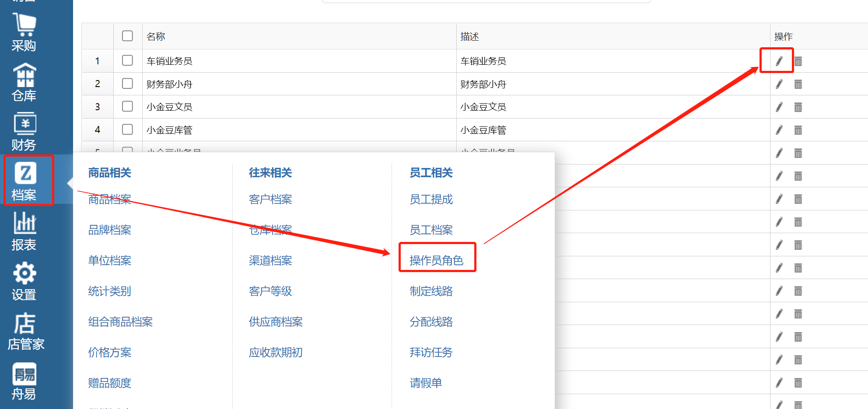Go to 客户档案 under 往来相关
Screen dimensions: 868x409
(x=270, y=199)
